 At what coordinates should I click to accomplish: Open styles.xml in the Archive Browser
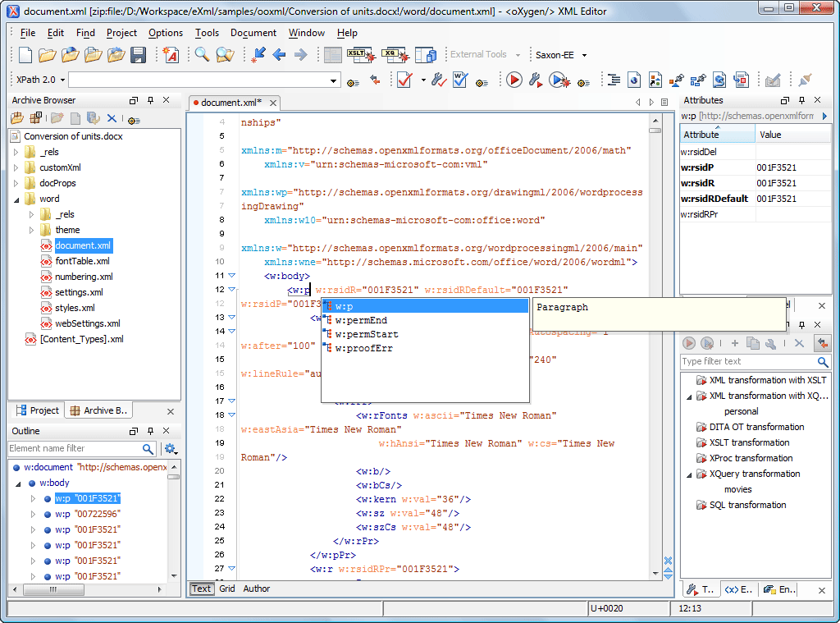coord(75,308)
